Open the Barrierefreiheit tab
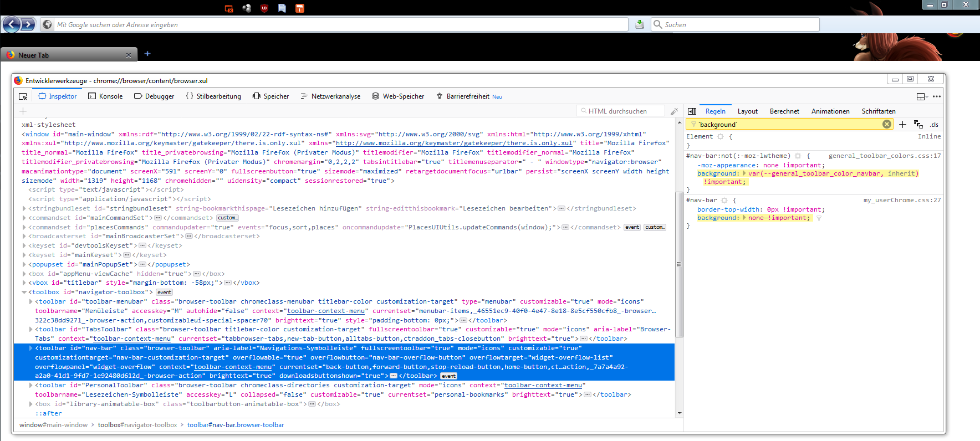This screenshot has width=980, height=441. pos(469,96)
